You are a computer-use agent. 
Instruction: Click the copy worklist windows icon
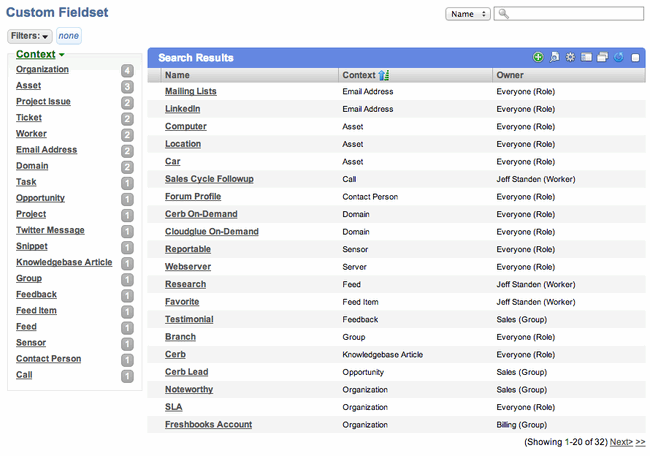pyautogui.click(x=602, y=57)
